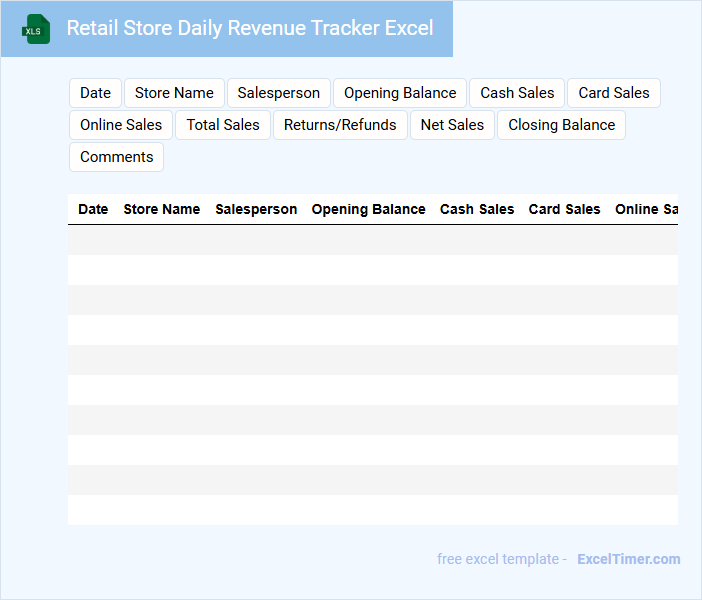Choose the Opening Balance tag
The height and width of the screenshot is (600, 702).
[400, 93]
